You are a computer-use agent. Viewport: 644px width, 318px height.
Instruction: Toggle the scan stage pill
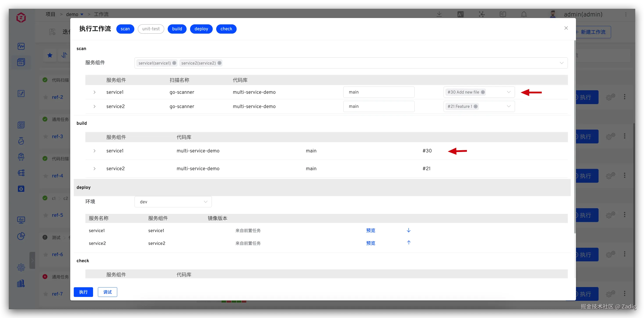click(125, 29)
